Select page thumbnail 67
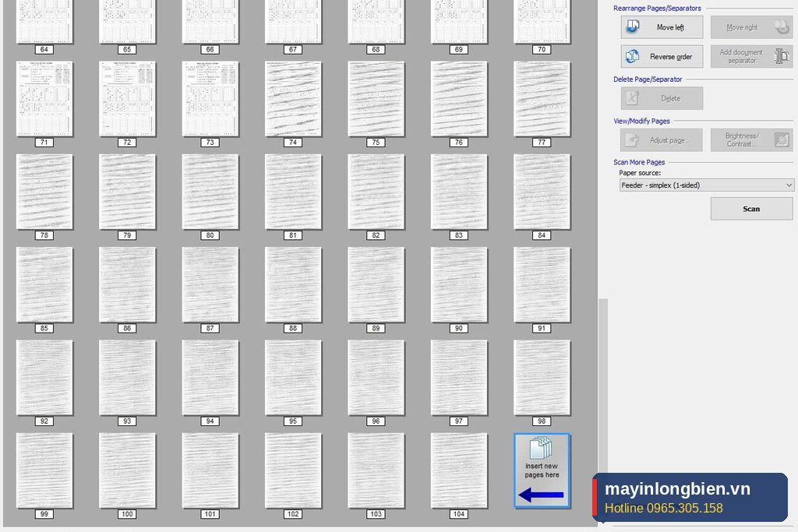The width and height of the screenshot is (798, 532). pos(293,21)
